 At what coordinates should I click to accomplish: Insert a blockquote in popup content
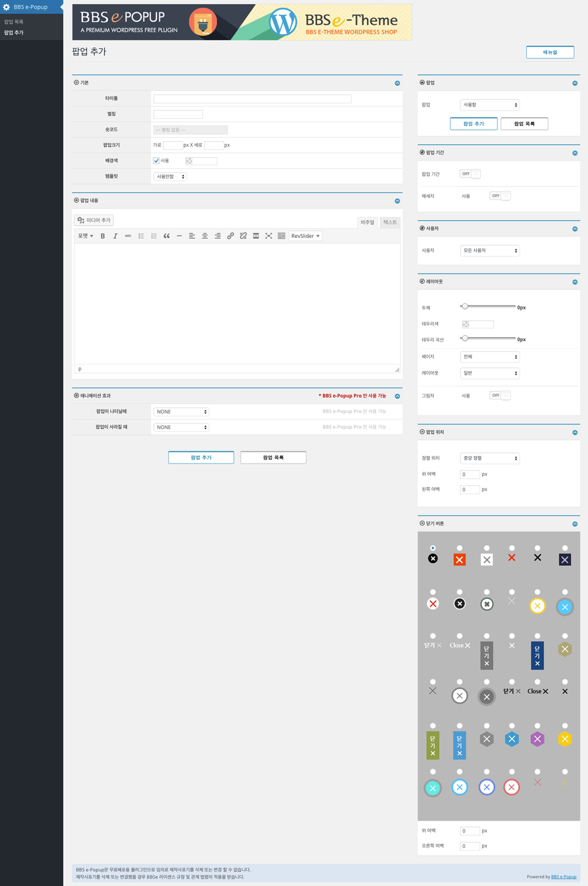coord(166,236)
